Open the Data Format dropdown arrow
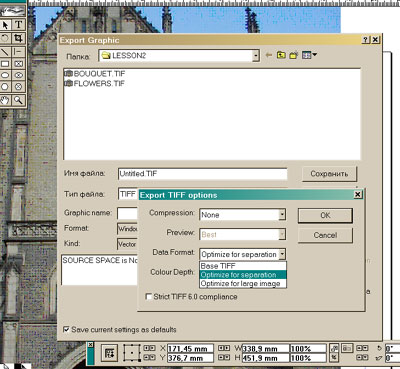Image resolution: width=400 pixels, height=369 pixels. click(x=282, y=254)
